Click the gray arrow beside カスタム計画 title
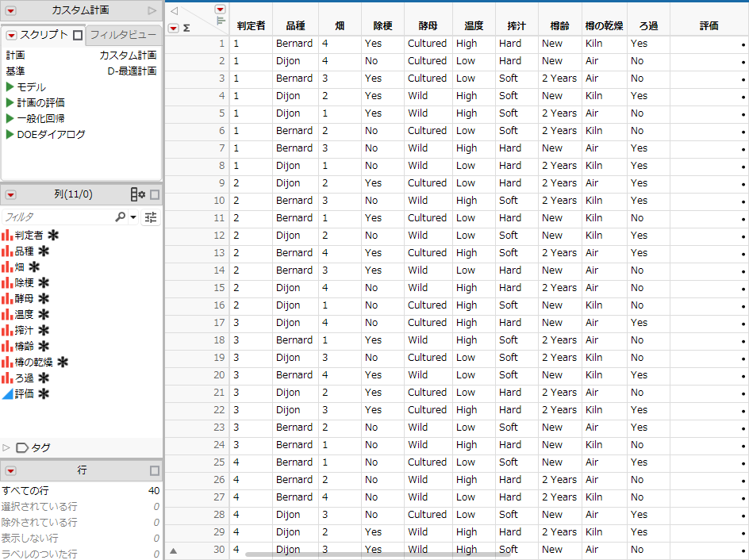Screen dimensions: 749x560 (x=152, y=10)
